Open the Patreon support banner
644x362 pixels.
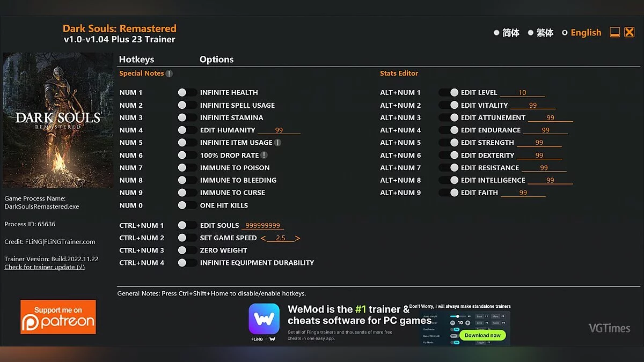(x=58, y=317)
